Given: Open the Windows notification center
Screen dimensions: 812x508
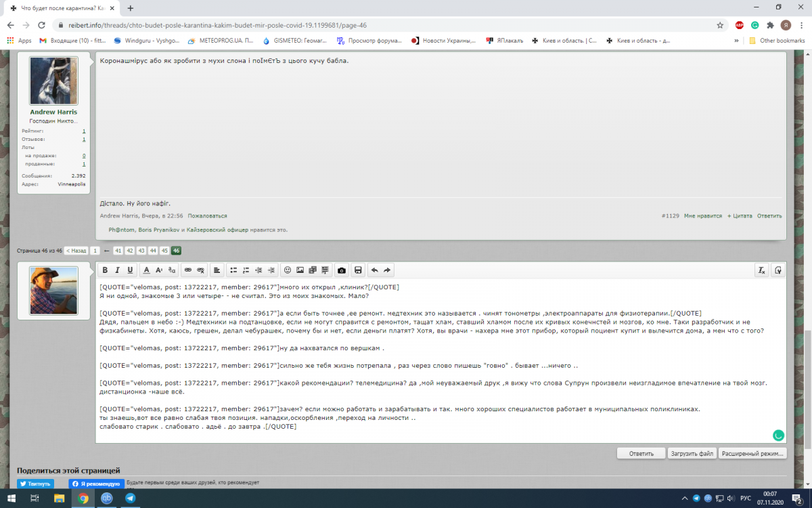Looking at the screenshot, I should pos(797,498).
